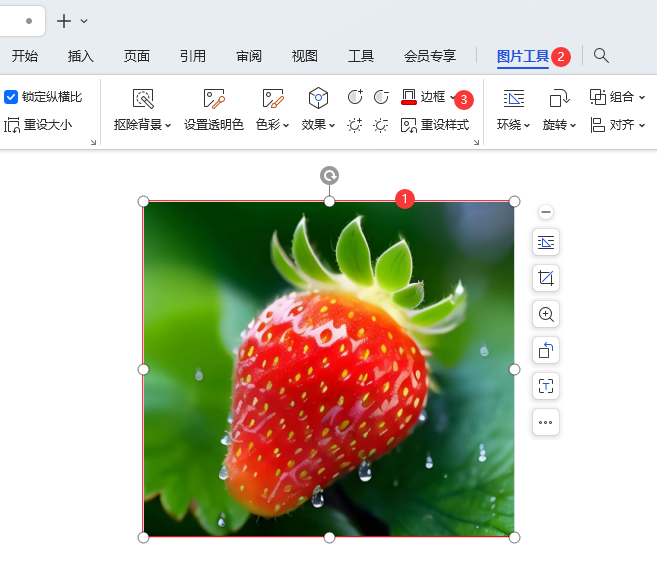This screenshot has height=581, width=657.
Task: Toggle the Lock Aspect Ratio (锁定纵横比) checkbox
Action: pos(12,97)
